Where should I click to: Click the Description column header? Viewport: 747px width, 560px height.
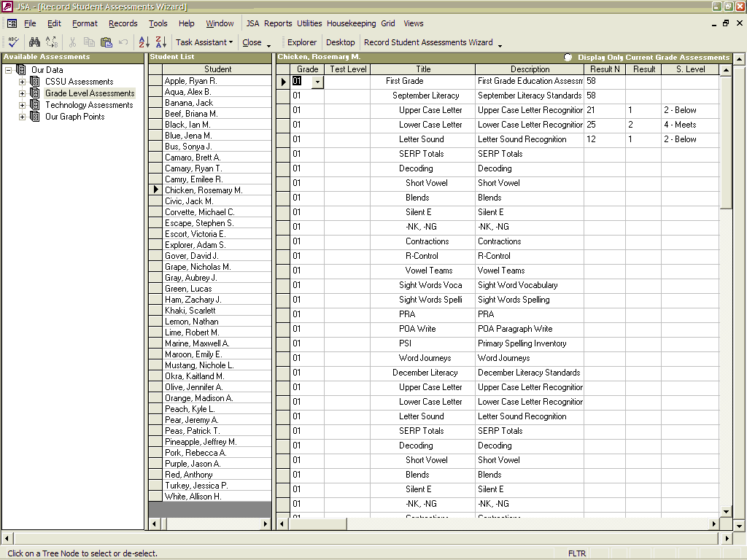pyautogui.click(x=530, y=69)
